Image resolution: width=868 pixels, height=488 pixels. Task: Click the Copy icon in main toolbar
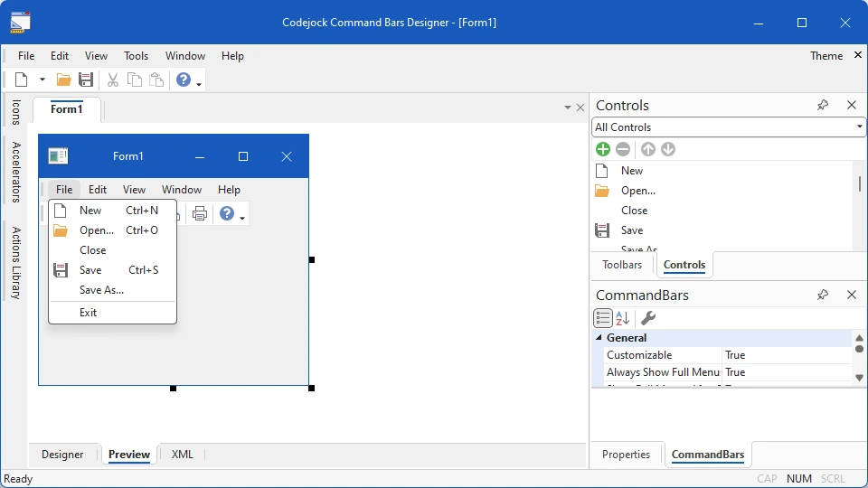(x=135, y=80)
